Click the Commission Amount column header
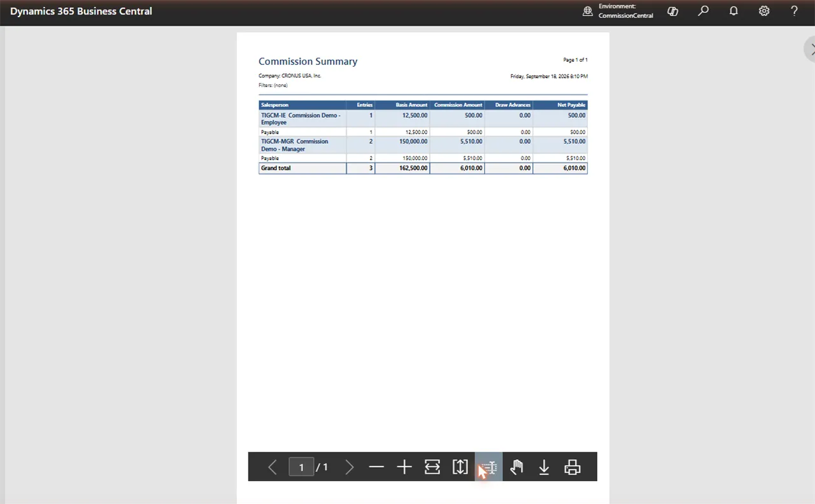This screenshot has height=504, width=815. pyautogui.click(x=458, y=104)
